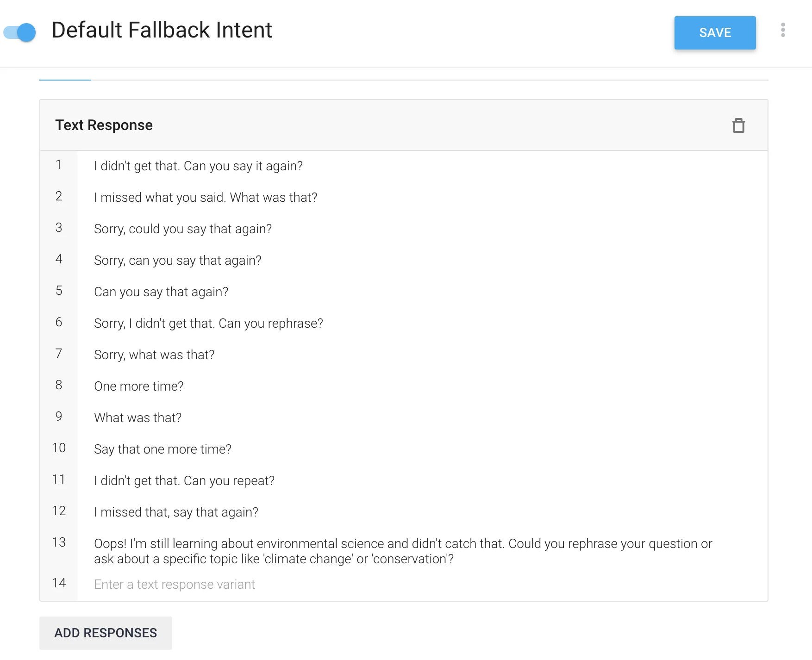812x660 pixels.
Task: Select "Sorry, can you say that again?" response
Action: tap(178, 260)
